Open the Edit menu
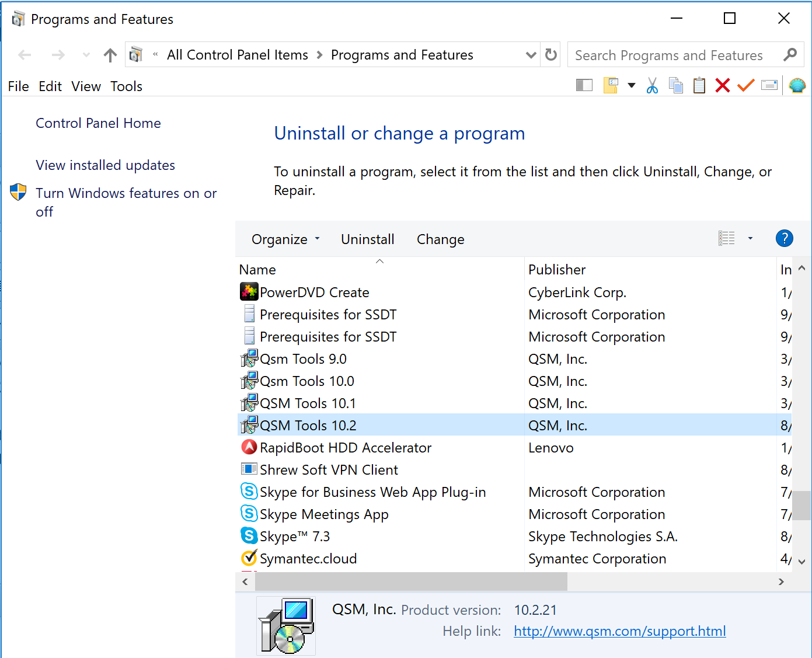812x658 pixels. click(x=50, y=86)
